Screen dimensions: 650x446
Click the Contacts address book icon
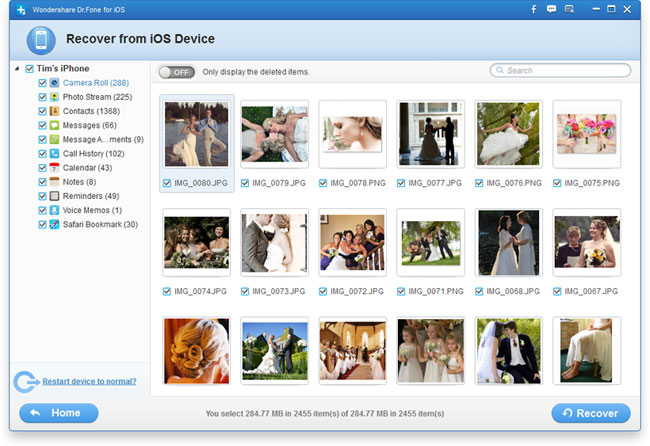click(x=55, y=111)
